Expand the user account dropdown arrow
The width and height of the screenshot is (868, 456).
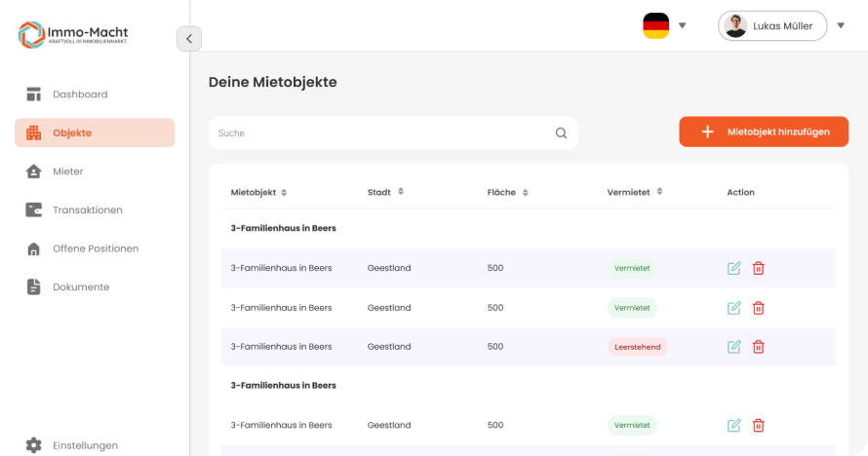[841, 25]
